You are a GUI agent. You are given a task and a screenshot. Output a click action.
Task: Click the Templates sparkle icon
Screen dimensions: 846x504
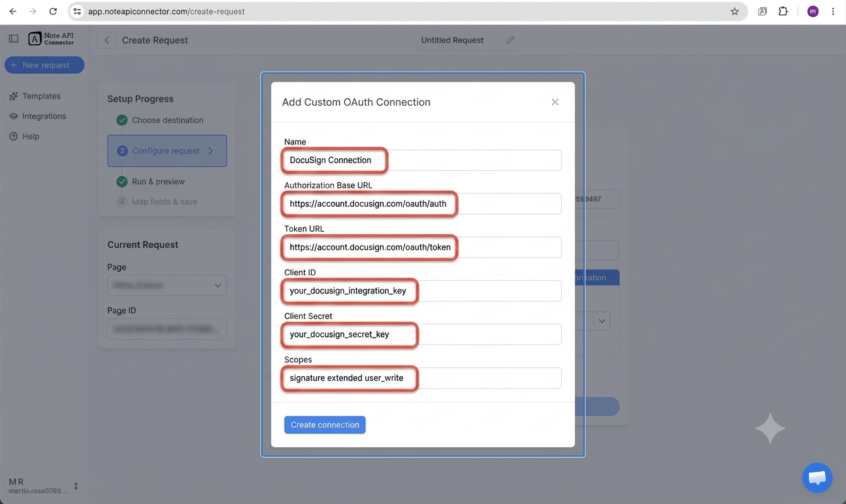pos(13,96)
